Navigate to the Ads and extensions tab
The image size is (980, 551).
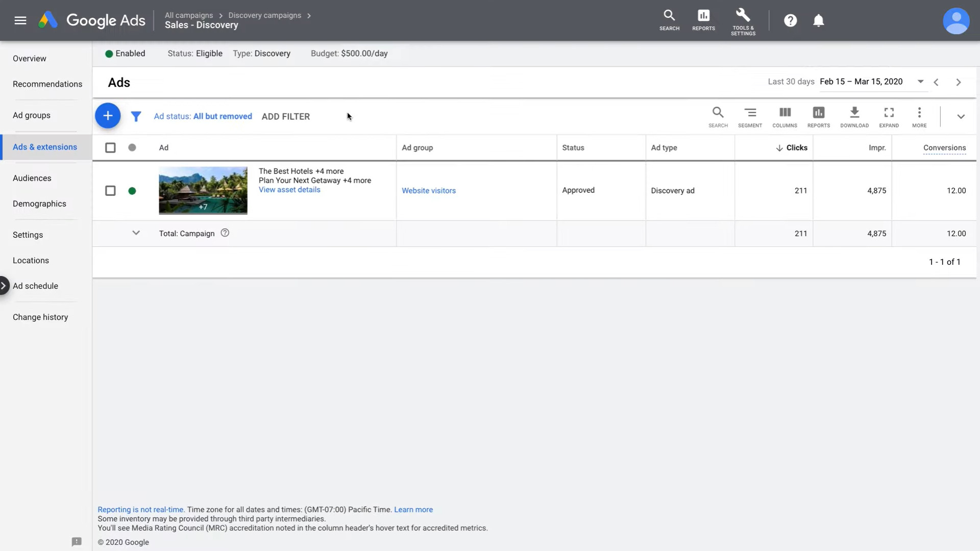pos(45,146)
